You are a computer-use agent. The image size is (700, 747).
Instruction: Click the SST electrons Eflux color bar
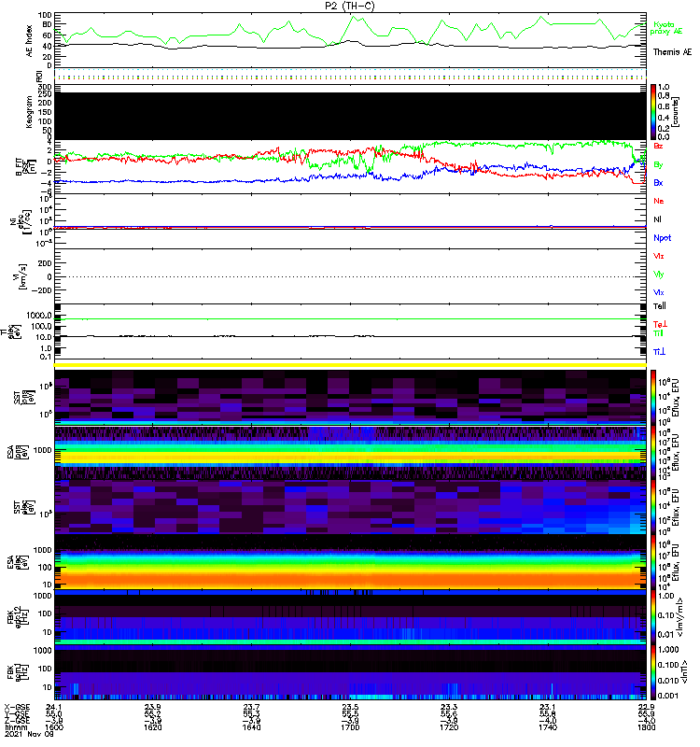pyautogui.click(x=653, y=507)
